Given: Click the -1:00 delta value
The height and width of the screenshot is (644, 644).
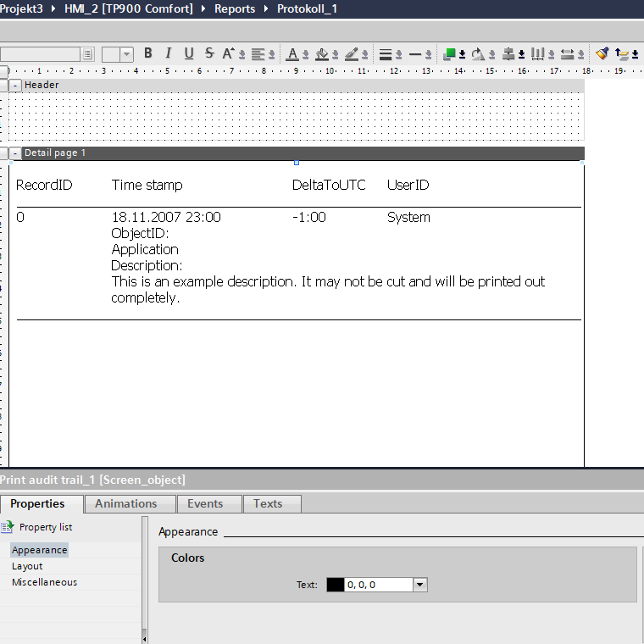Looking at the screenshot, I should pyautogui.click(x=308, y=217).
